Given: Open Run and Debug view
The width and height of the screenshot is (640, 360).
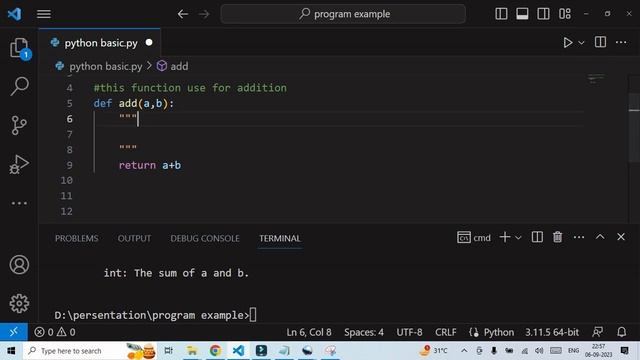Looking at the screenshot, I should (x=19, y=164).
